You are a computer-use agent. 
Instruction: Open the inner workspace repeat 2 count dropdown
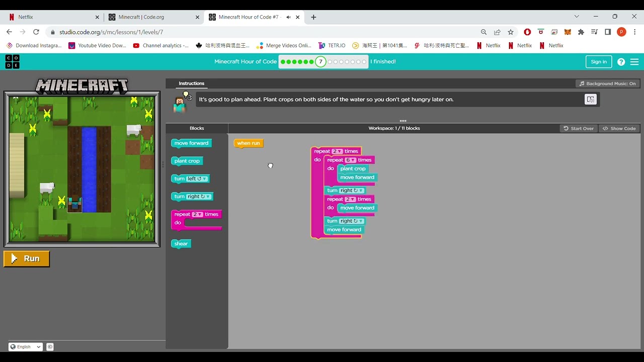point(350,199)
